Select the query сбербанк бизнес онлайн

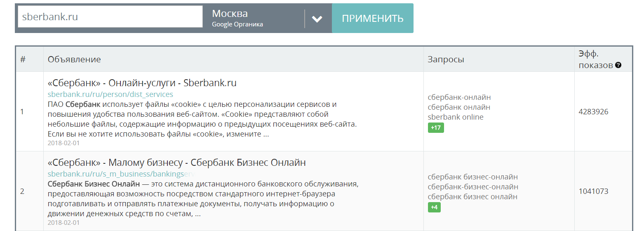pos(472,197)
